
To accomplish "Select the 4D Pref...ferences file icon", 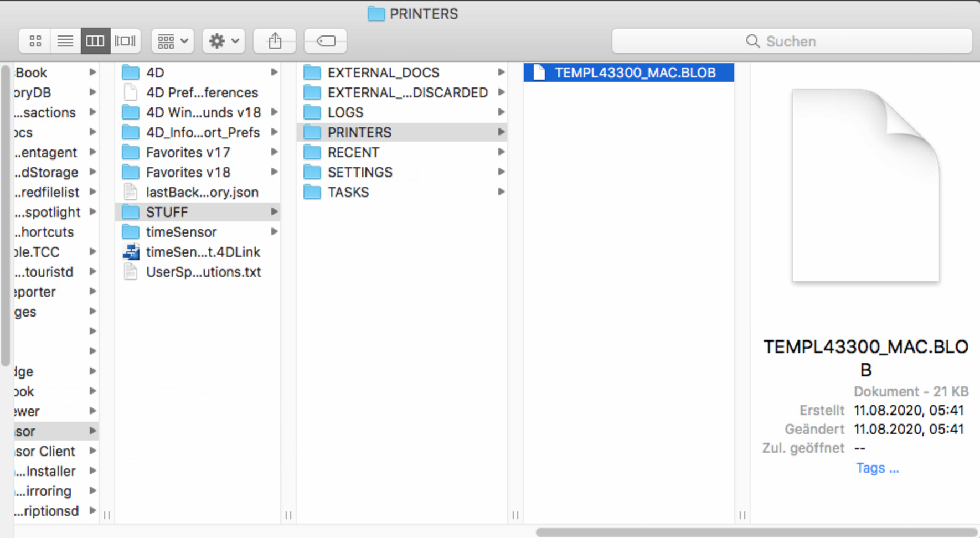I will (131, 92).
